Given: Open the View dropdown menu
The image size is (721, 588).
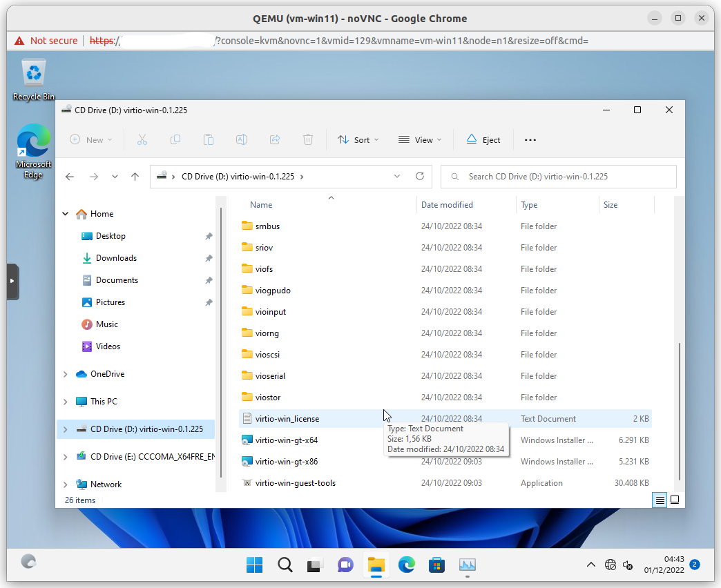Looking at the screenshot, I should point(419,139).
